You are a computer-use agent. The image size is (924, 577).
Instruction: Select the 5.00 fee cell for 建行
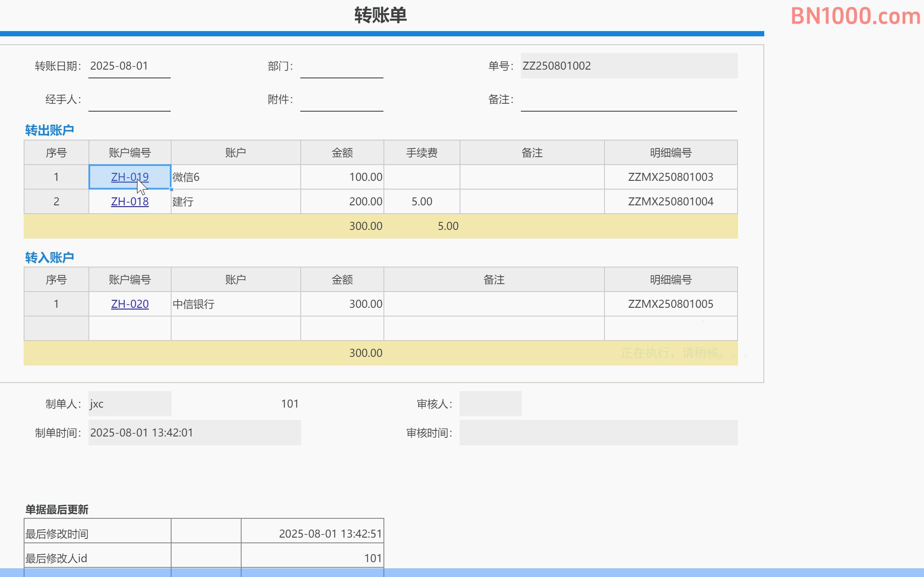tap(422, 201)
